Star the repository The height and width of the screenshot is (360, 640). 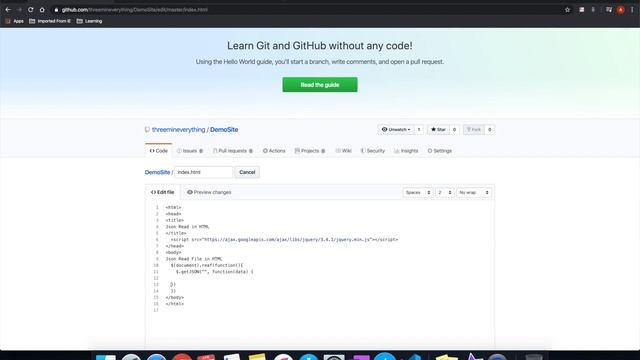tap(438, 130)
